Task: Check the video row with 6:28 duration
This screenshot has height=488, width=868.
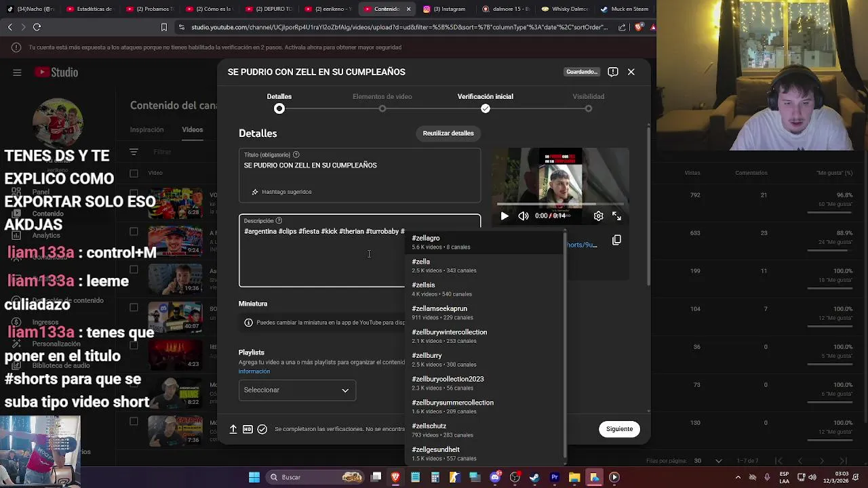Action: coord(134,194)
